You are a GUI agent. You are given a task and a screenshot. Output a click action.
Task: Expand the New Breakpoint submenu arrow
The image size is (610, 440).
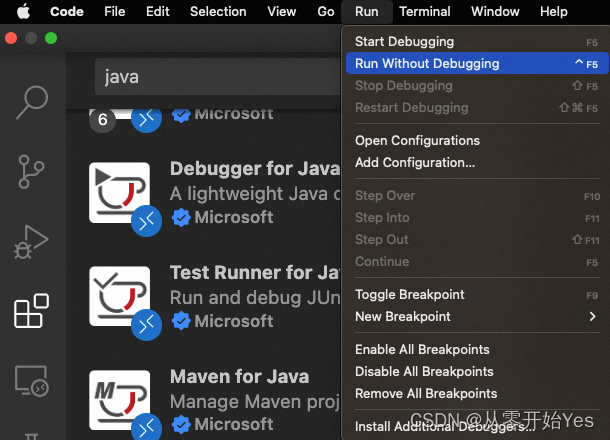(592, 317)
